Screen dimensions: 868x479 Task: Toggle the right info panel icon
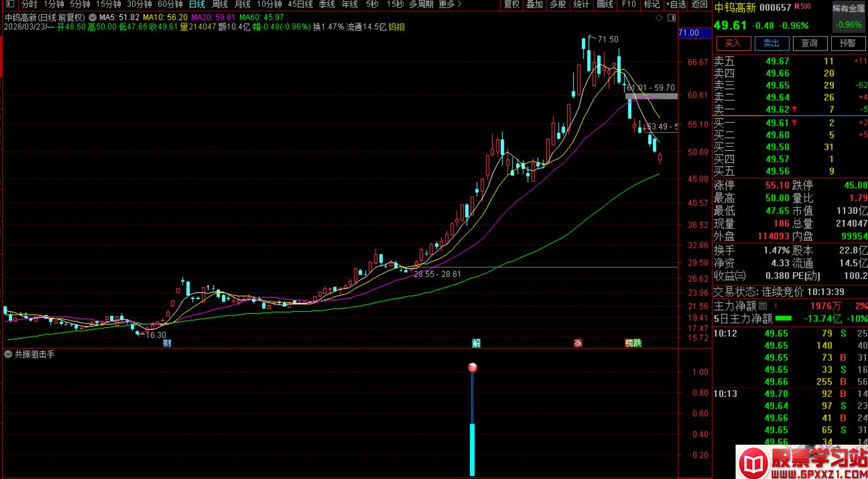[671, 18]
